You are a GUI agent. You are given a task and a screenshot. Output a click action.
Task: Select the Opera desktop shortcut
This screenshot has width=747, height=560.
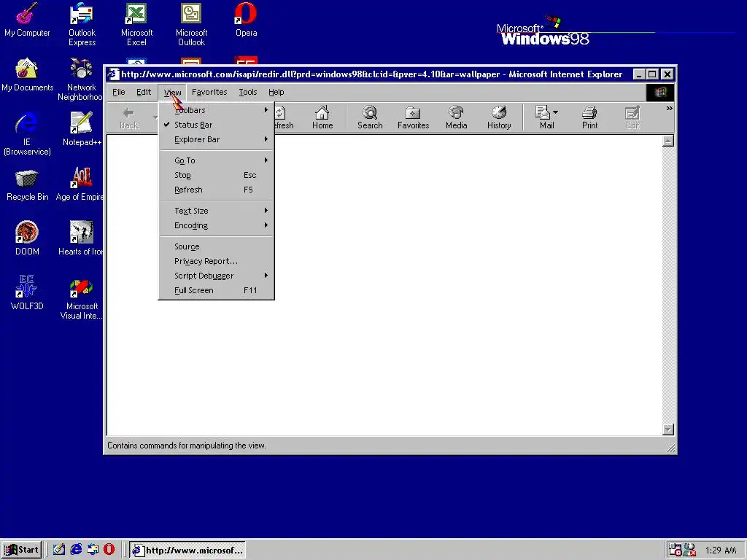tap(246, 20)
